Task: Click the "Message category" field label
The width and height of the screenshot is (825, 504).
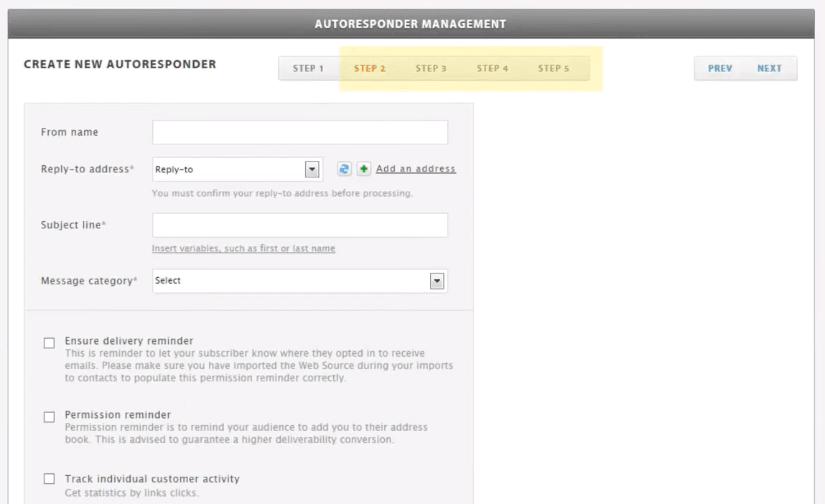Action: click(89, 281)
